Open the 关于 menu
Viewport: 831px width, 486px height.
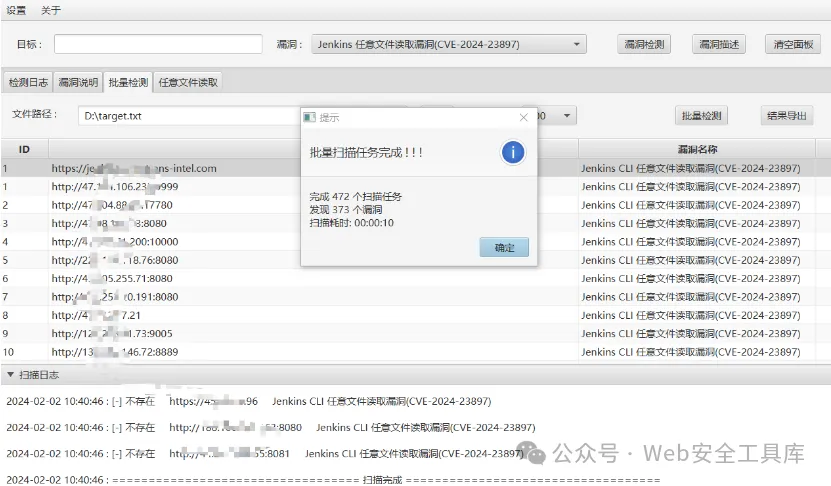(x=51, y=10)
